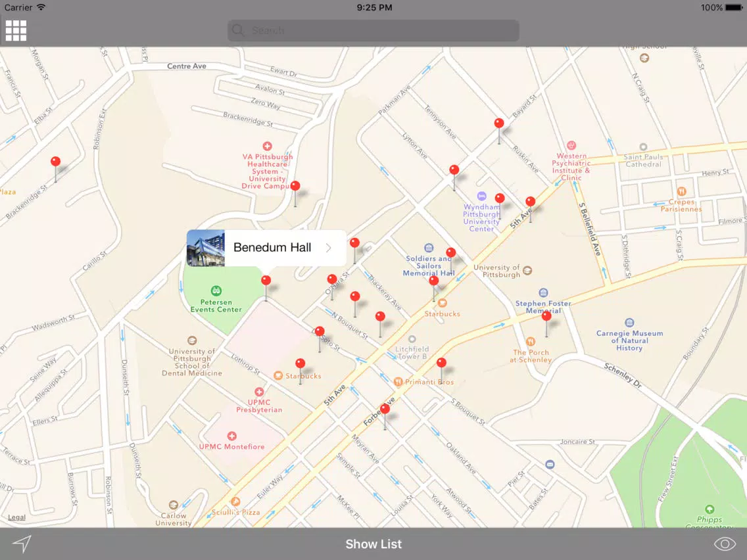Select the pin near Brackenridge St on left

point(56,162)
